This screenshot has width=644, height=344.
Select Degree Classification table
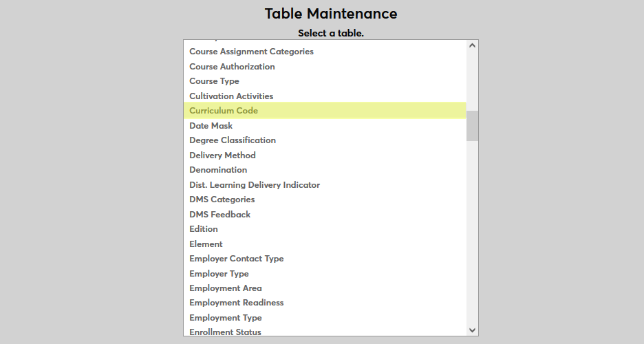tap(233, 140)
